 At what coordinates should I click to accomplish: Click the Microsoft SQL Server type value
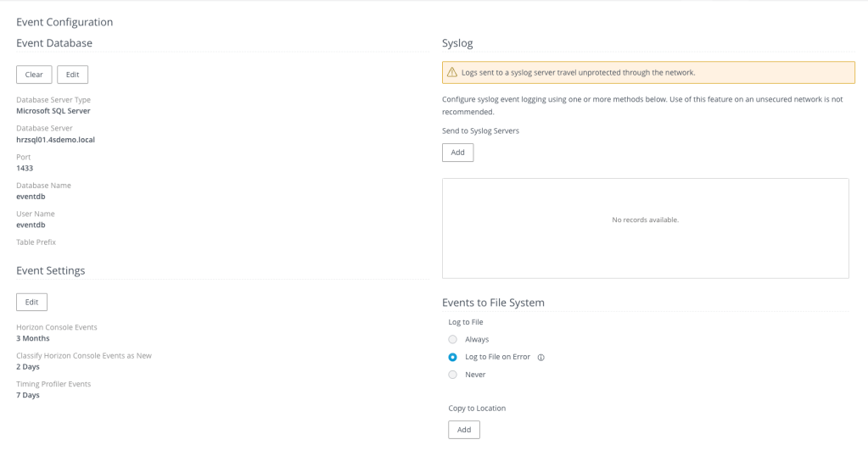tap(53, 111)
